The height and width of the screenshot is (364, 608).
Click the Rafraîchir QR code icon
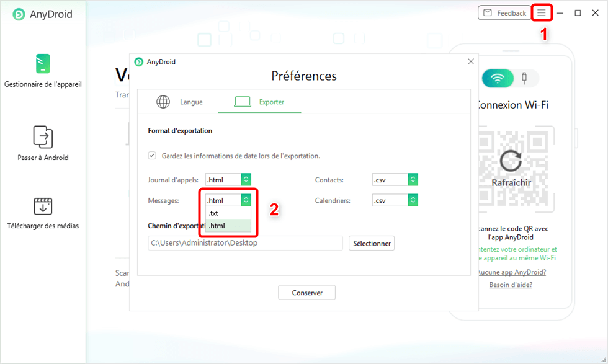pyautogui.click(x=511, y=161)
